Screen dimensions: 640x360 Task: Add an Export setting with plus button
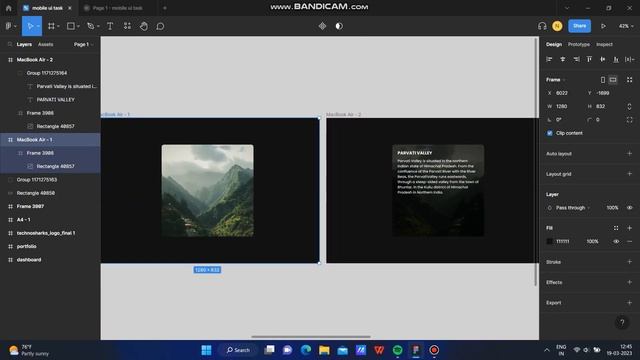pyautogui.click(x=629, y=302)
